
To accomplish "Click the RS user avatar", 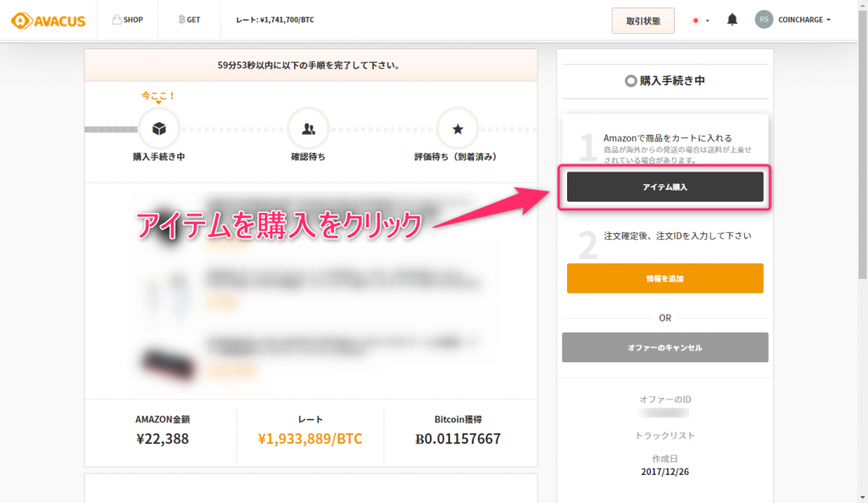I will pos(764,20).
